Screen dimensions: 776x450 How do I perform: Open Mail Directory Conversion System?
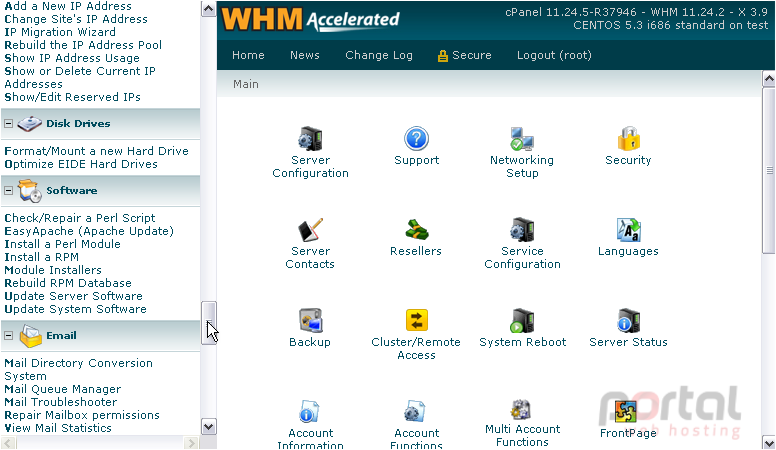(x=79, y=369)
